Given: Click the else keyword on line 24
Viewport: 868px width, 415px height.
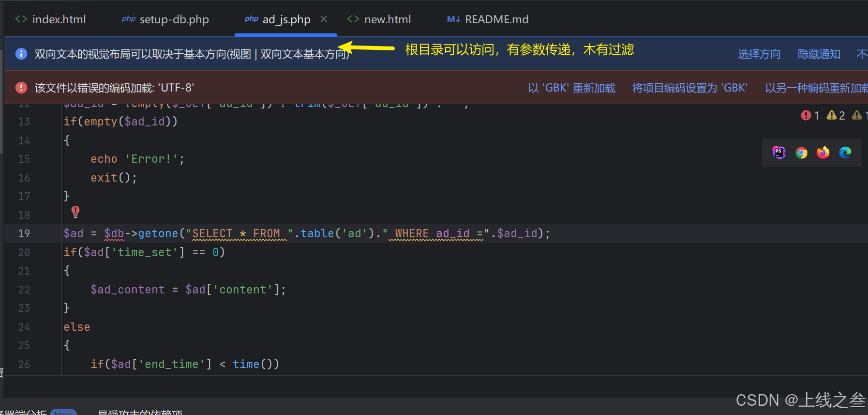Looking at the screenshot, I should click(77, 327).
